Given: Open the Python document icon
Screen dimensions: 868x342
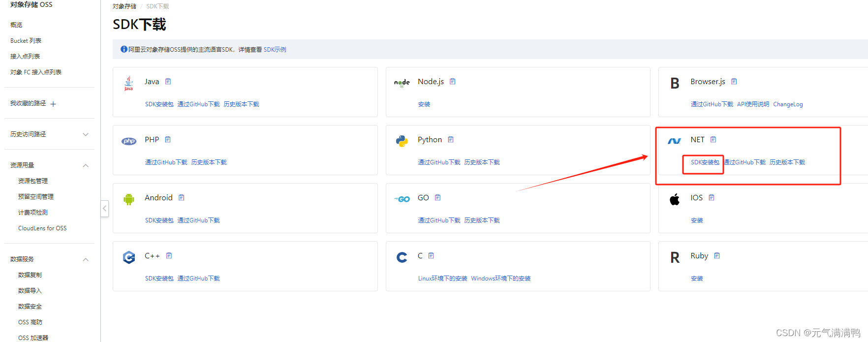Looking at the screenshot, I should 451,140.
